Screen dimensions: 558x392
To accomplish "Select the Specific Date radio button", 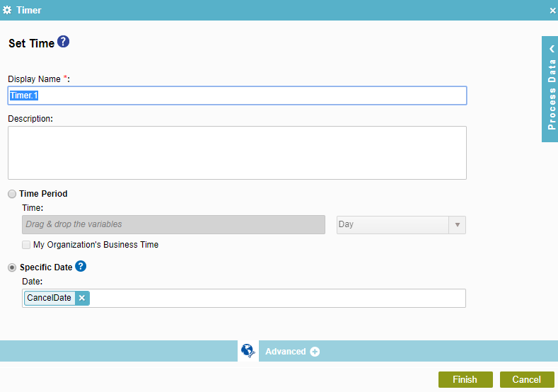I will point(12,267).
